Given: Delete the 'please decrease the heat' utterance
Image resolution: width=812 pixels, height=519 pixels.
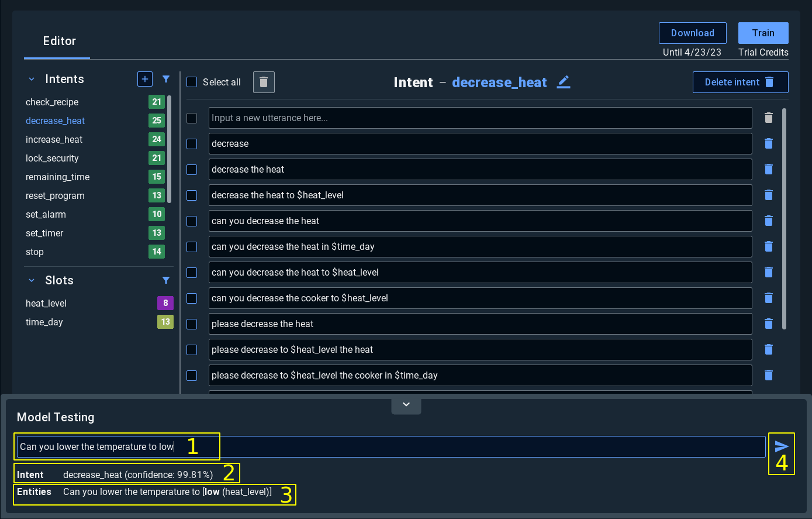Looking at the screenshot, I should (x=769, y=324).
